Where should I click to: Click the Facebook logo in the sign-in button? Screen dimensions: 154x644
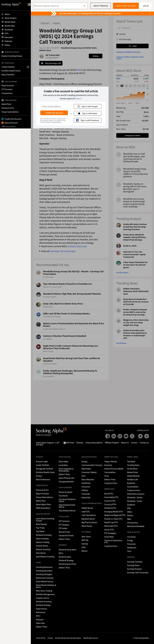click(x=78, y=120)
